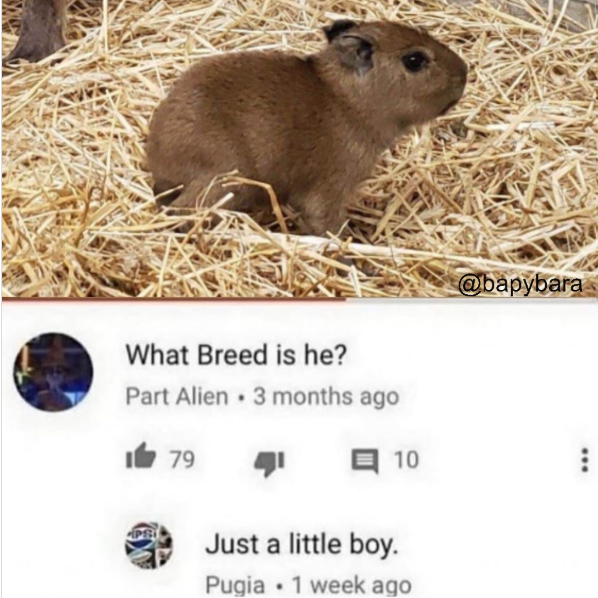Like the 'What Breed is he?' comment

coord(141,456)
